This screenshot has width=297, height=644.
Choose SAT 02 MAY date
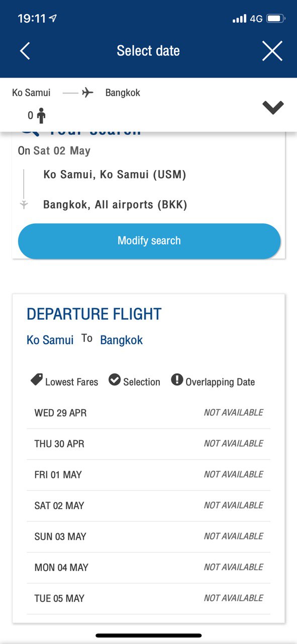coord(149,506)
